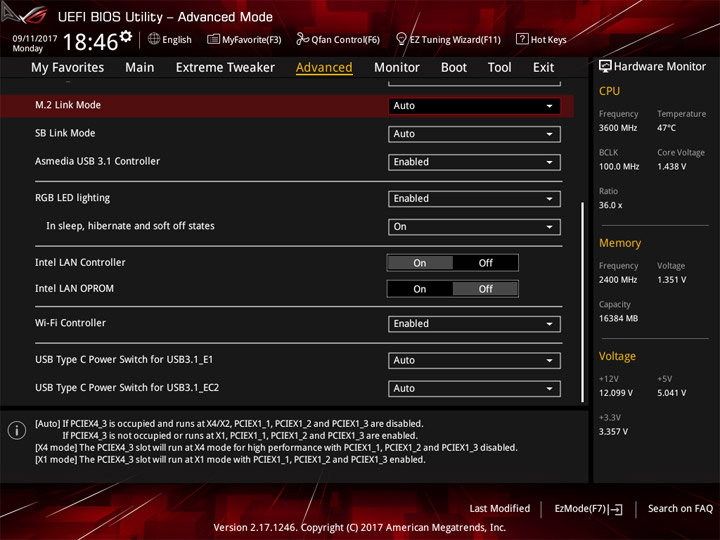Select the Intel LAN OPROM label
Screen dimensions: 720x540
click(74, 288)
